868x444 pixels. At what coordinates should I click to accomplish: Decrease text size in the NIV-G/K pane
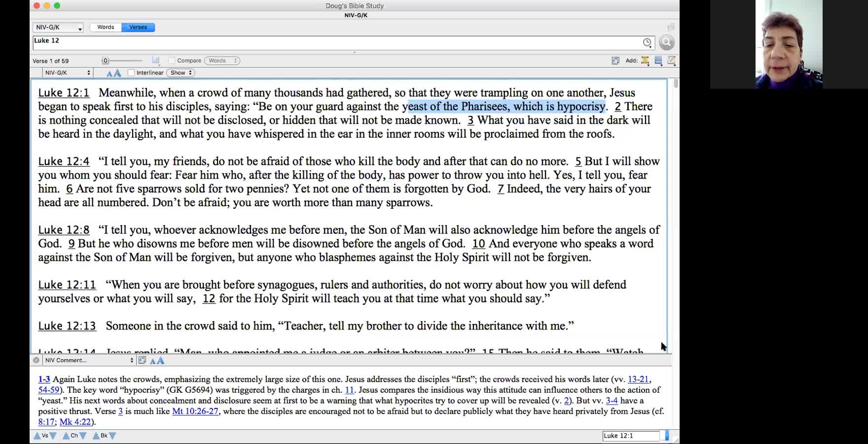(109, 74)
